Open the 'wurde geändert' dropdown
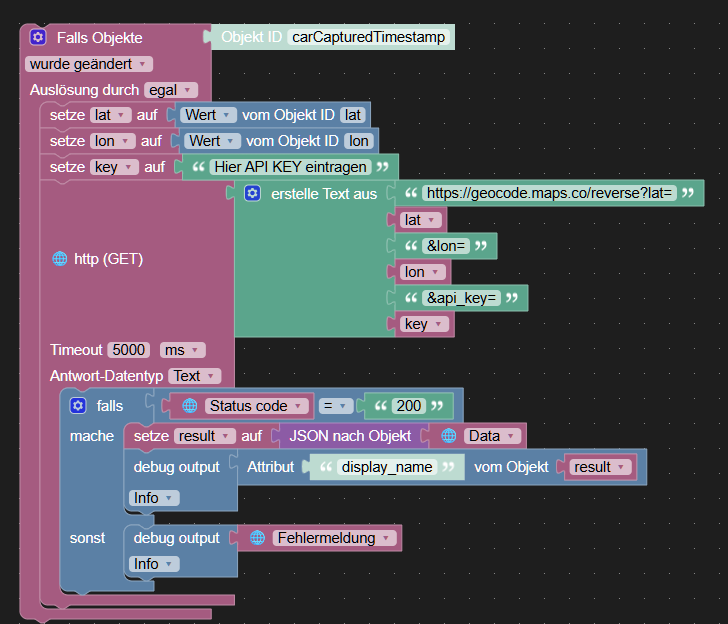 pos(89,64)
